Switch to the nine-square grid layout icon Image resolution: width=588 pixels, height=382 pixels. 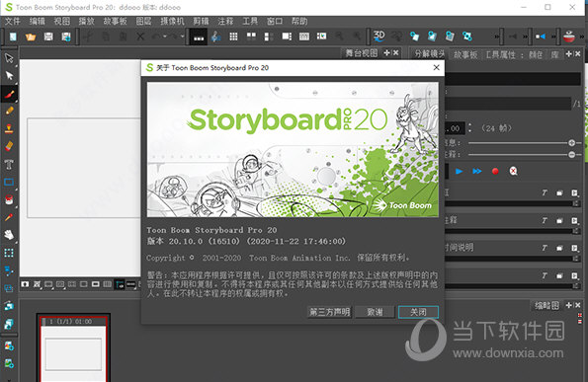point(233,37)
